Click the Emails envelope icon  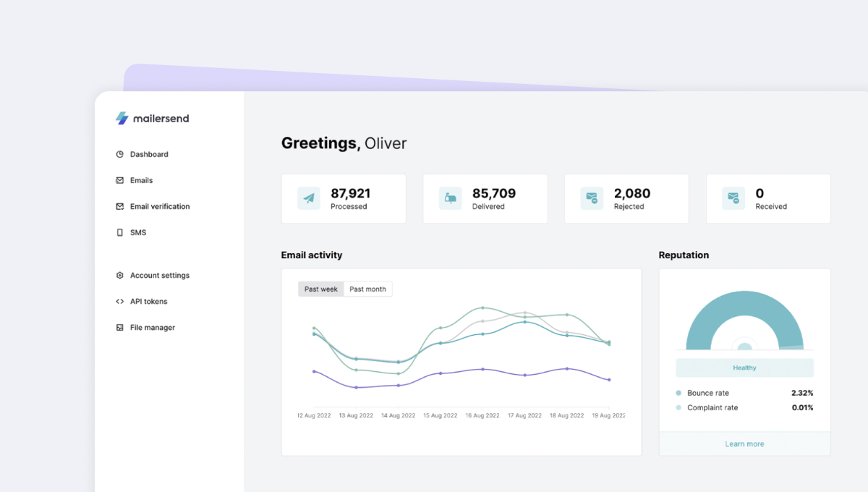[120, 180]
